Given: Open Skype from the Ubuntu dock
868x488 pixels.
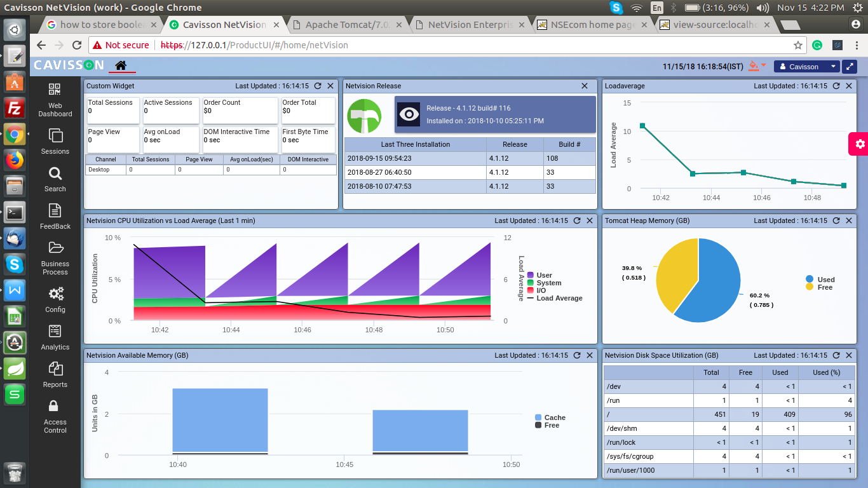Looking at the screenshot, I should 15,264.
